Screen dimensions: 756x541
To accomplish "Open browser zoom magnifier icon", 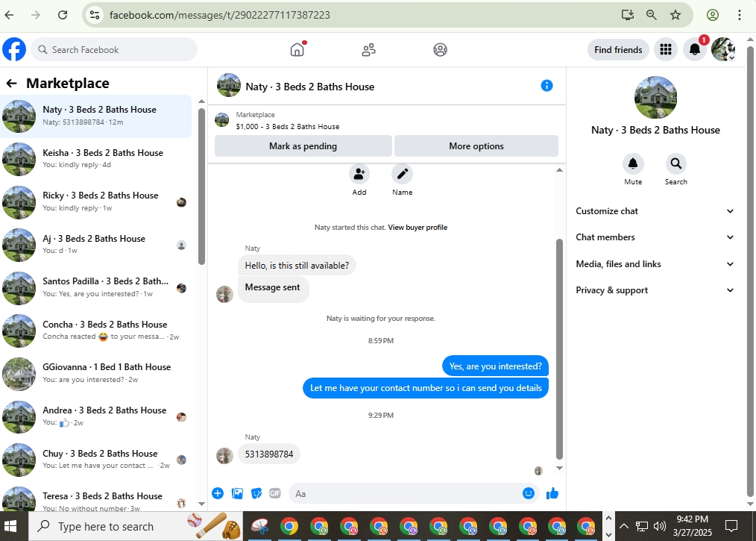I will pyautogui.click(x=652, y=15).
